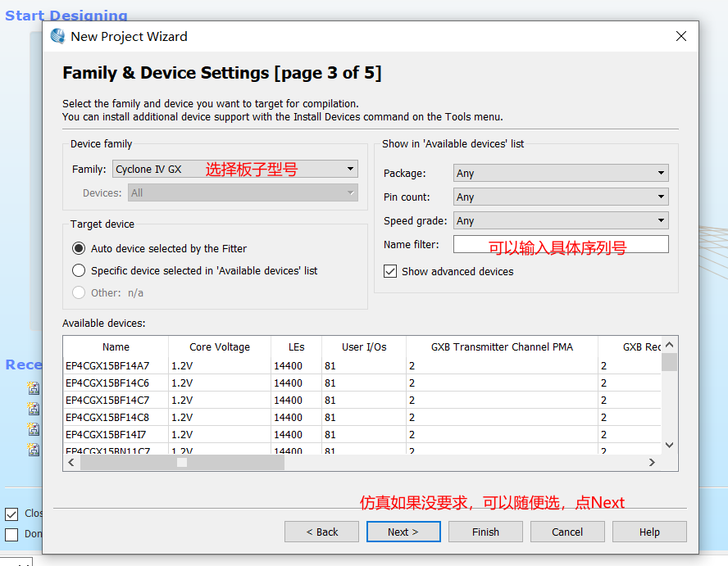The width and height of the screenshot is (728, 566).
Task: Sort devices by Name column header
Action: click(x=116, y=347)
